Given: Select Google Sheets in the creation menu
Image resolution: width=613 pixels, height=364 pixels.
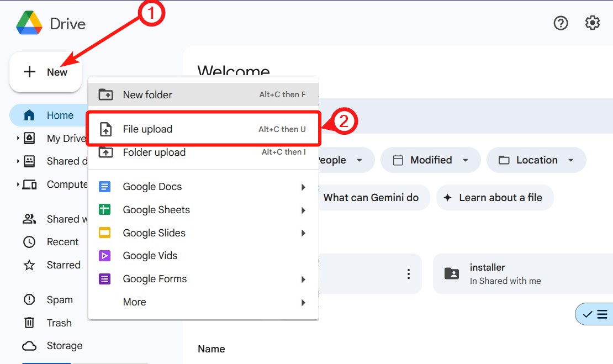Looking at the screenshot, I should [156, 210].
